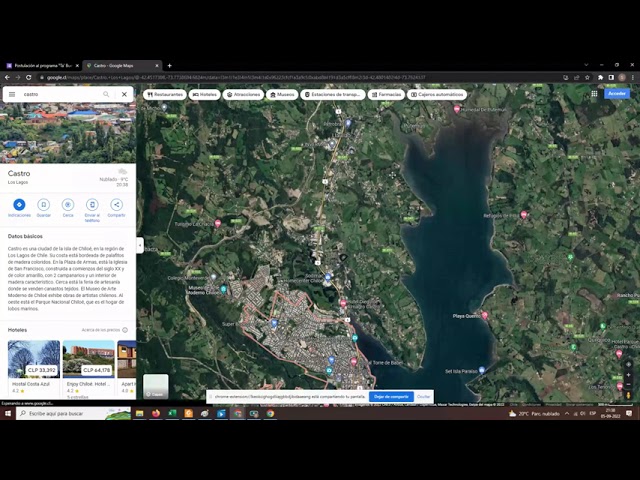Filter map by Restaurantes chip
This screenshot has width=640, height=480.
tap(165, 95)
